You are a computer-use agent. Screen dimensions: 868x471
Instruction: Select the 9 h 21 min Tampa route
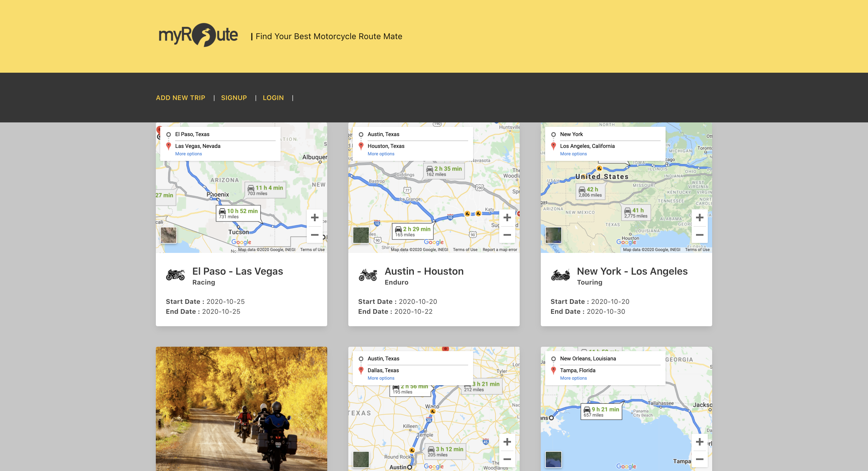point(601,411)
